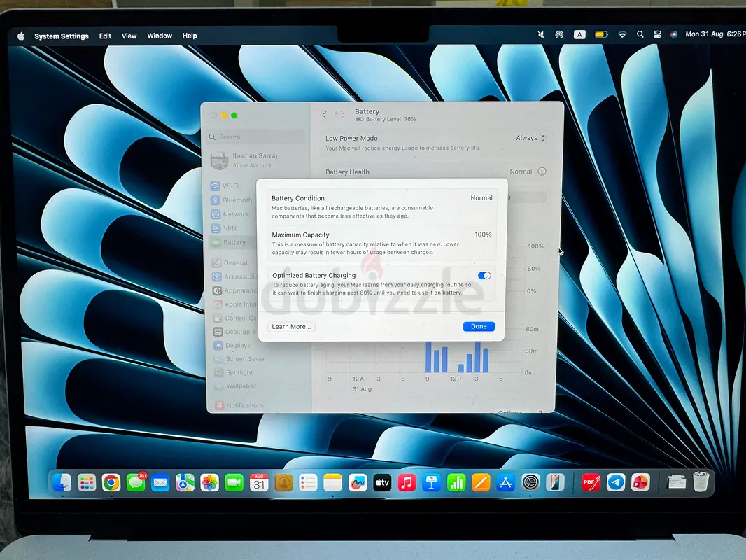Open the Window menu

pyautogui.click(x=160, y=36)
